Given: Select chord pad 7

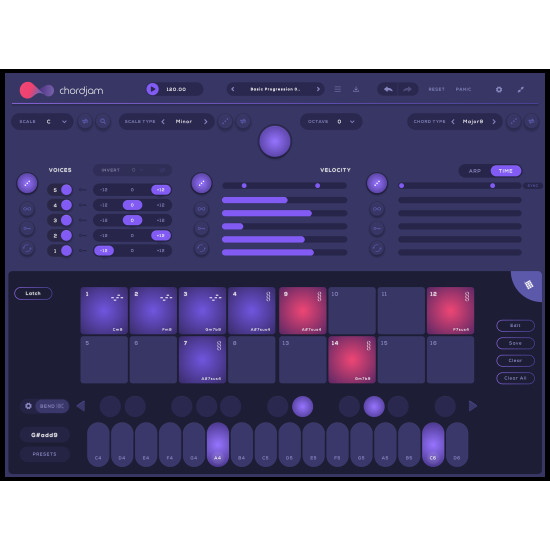Looking at the screenshot, I should pyautogui.click(x=202, y=360).
